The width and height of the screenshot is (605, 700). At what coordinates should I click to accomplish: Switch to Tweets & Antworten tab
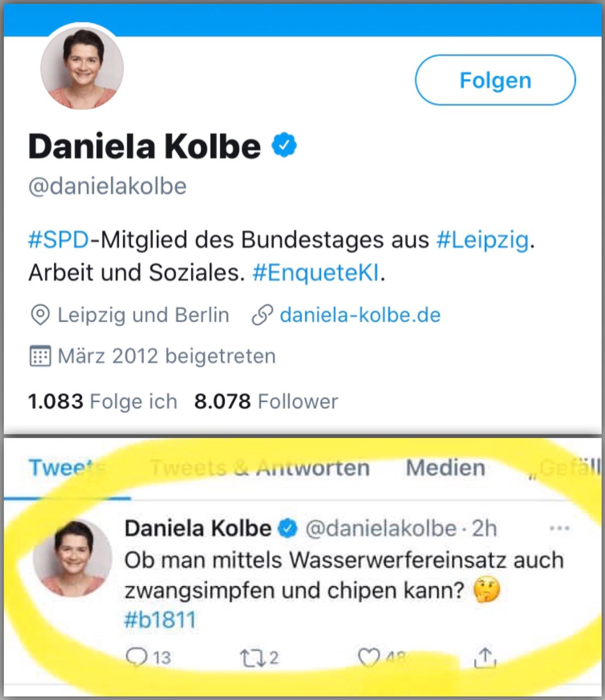(x=260, y=468)
